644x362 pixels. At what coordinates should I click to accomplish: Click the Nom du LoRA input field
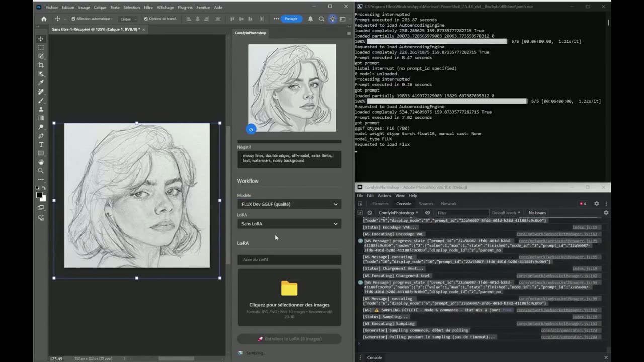[x=289, y=260]
